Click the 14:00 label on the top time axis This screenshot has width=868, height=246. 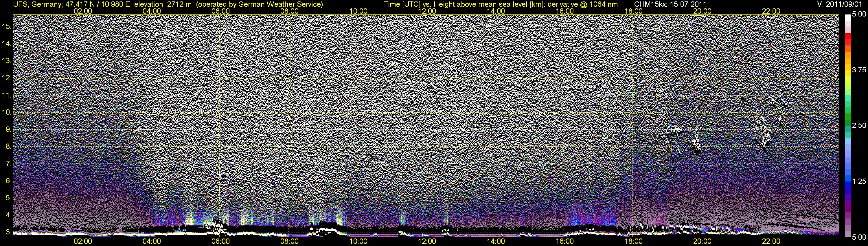point(496,11)
